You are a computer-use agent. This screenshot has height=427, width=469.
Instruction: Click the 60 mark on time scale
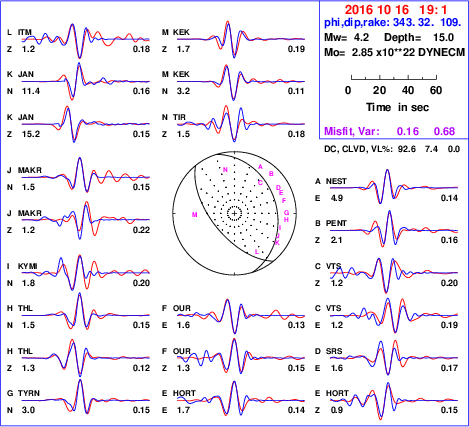pyautogui.click(x=436, y=90)
